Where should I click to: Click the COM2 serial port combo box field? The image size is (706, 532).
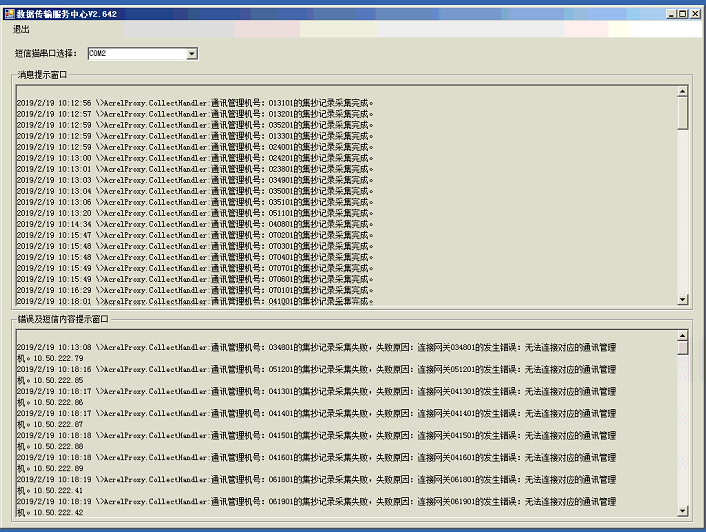tap(135, 53)
